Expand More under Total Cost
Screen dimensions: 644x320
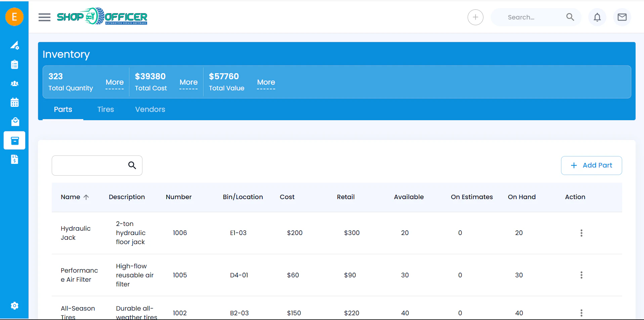[188, 82]
